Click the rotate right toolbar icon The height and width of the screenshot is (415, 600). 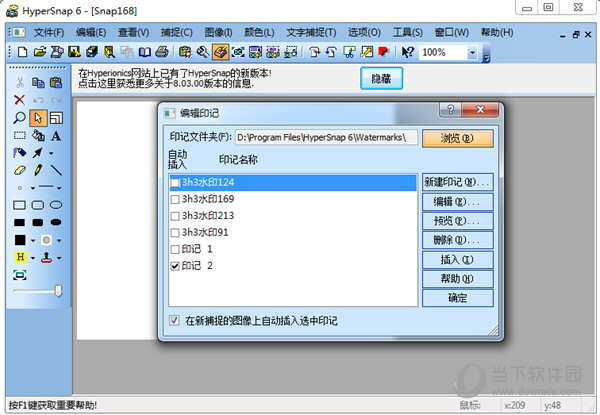click(315, 52)
